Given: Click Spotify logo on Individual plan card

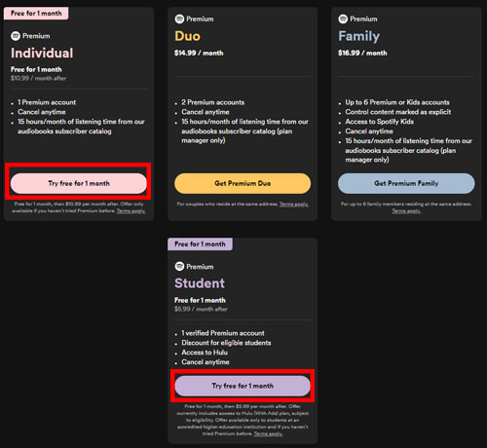Looking at the screenshot, I should tap(16, 36).
